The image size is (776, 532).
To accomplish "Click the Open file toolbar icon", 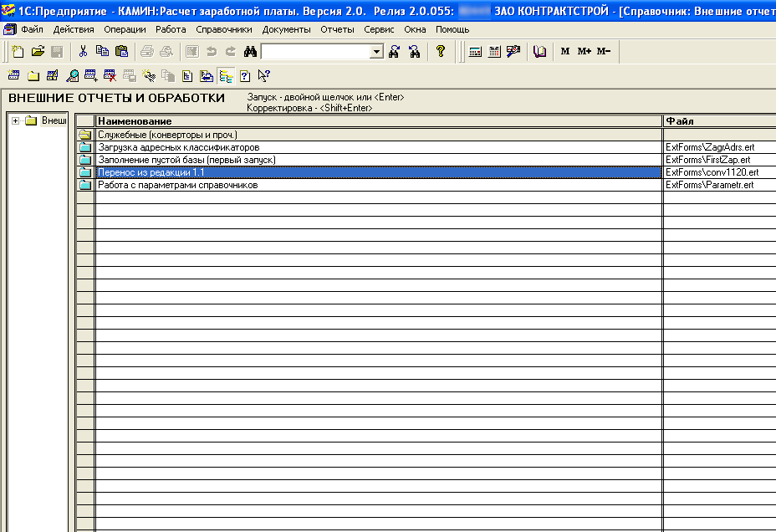I will 38,52.
